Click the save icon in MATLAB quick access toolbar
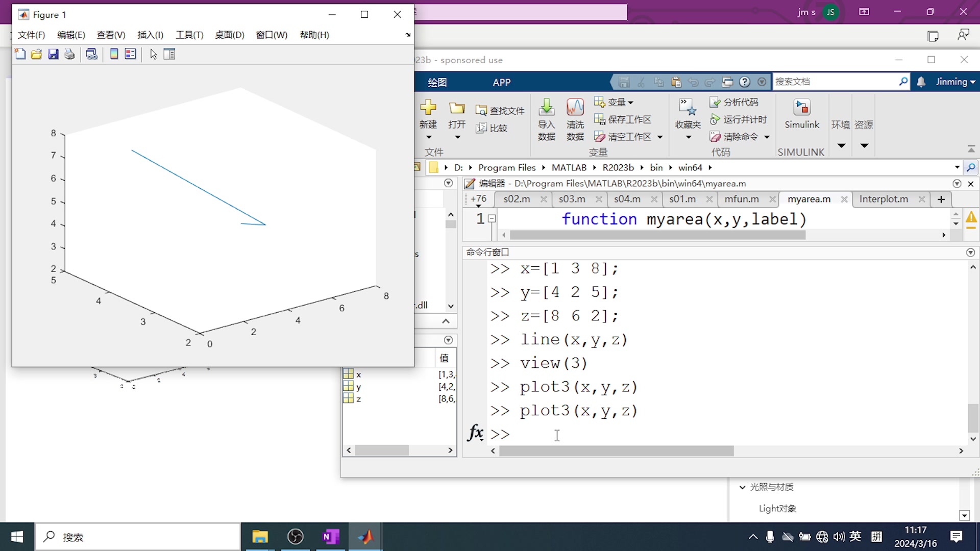 (x=624, y=82)
